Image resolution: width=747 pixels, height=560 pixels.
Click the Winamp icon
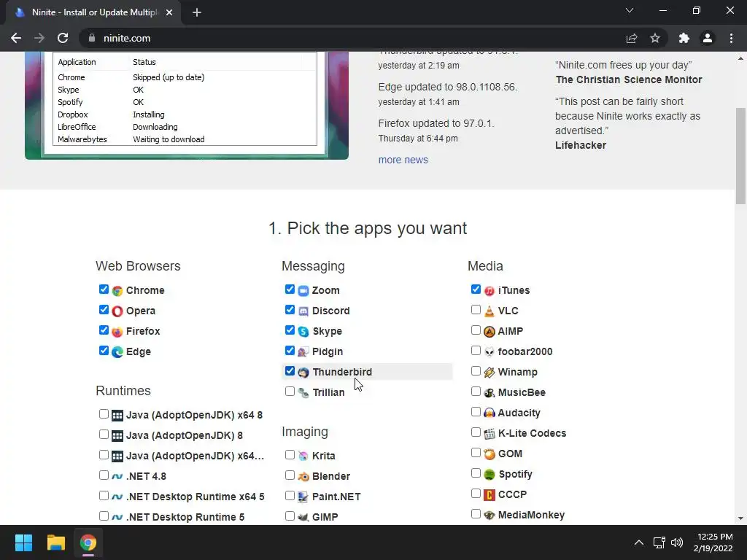point(489,373)
